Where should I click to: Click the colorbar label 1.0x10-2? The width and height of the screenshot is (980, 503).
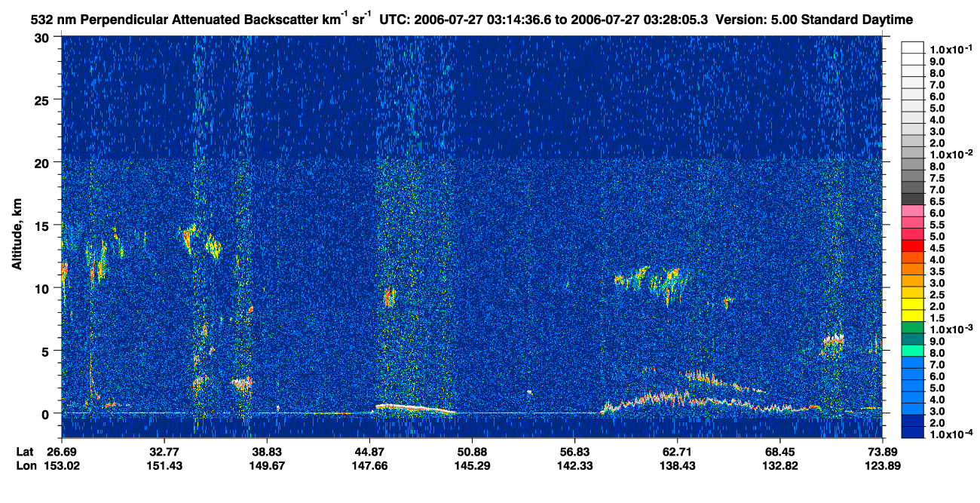tap(950, 154)
